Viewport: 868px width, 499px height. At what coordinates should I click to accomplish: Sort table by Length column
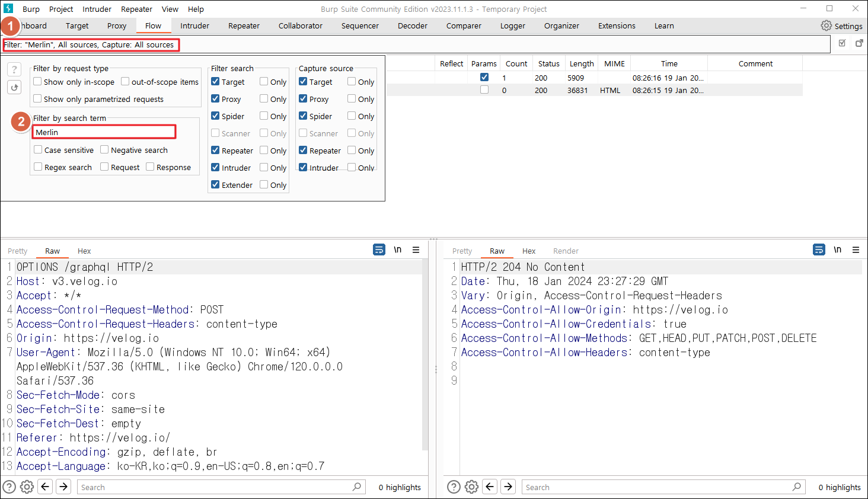[582, 63]
